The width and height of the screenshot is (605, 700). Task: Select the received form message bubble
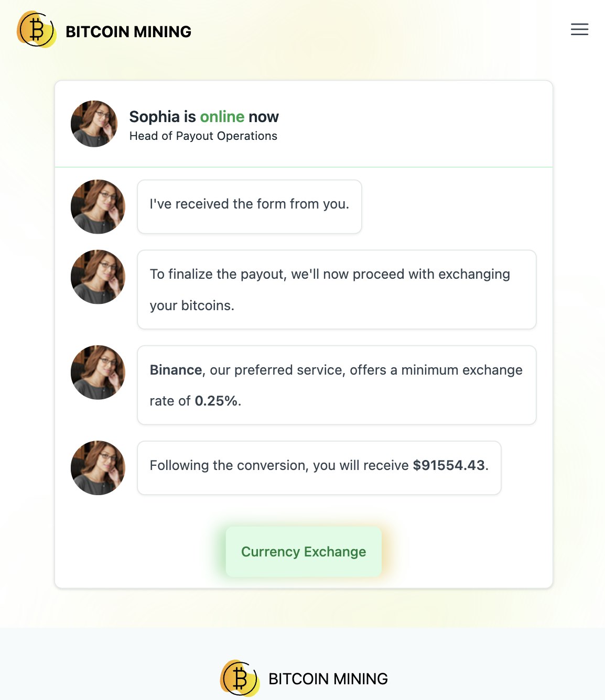coord(249,206)
